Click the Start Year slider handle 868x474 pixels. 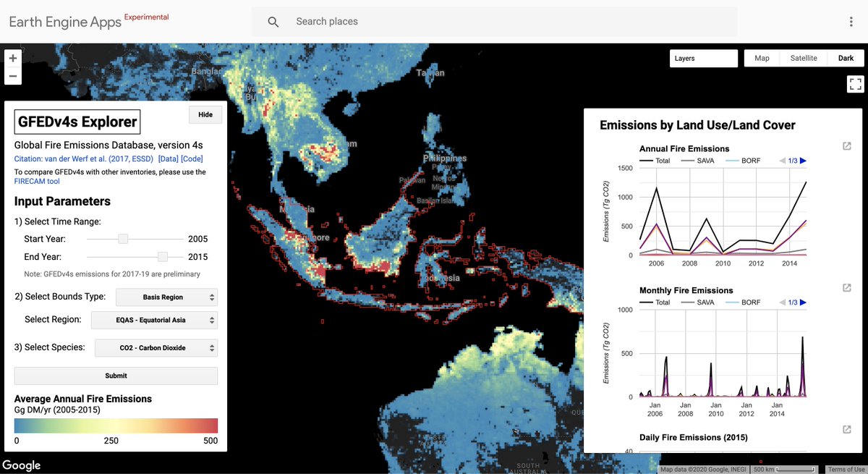click(124, 239)
